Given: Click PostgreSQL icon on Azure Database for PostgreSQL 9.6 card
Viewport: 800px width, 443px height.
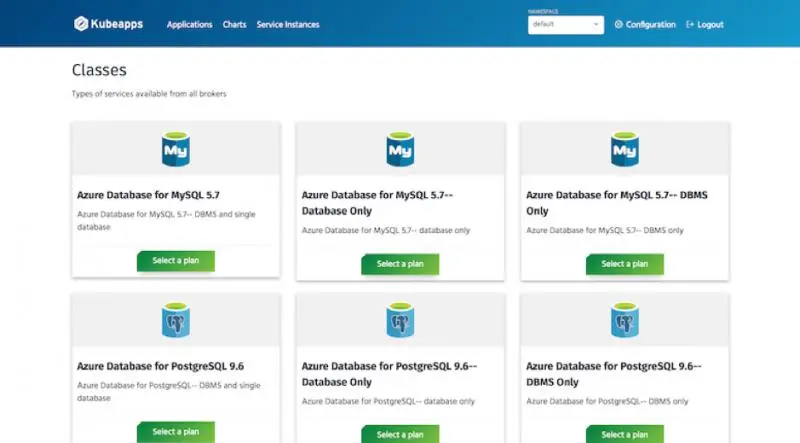Looking at the screenshot, I should click(176, 320).
